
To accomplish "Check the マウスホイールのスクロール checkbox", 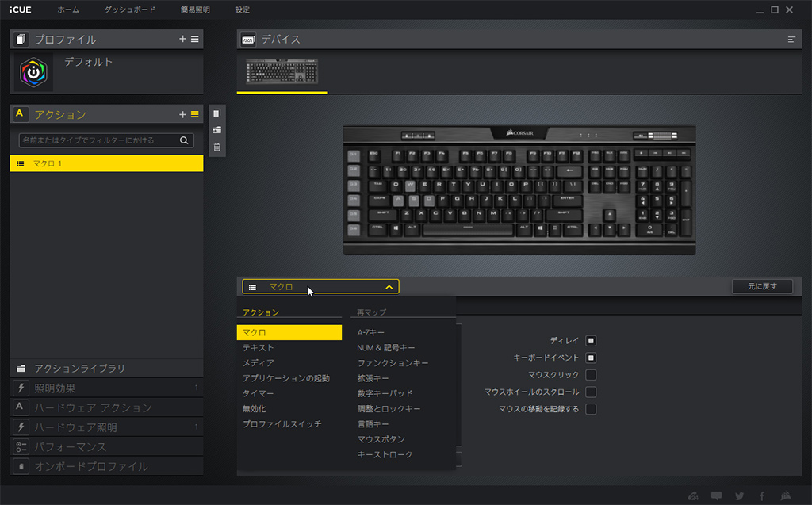I will click(590, 392).
